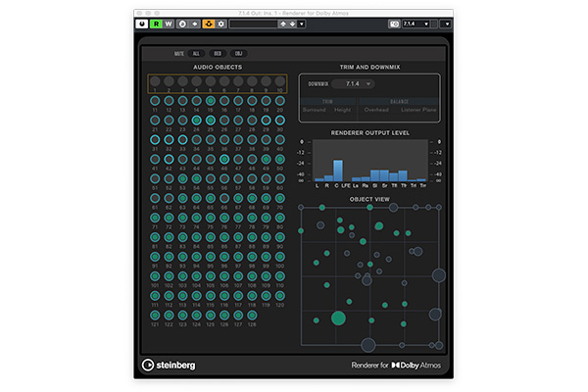Mute ALL channels button
The image size is (588, 392).
pyautogui.click(x=196, y=54)
